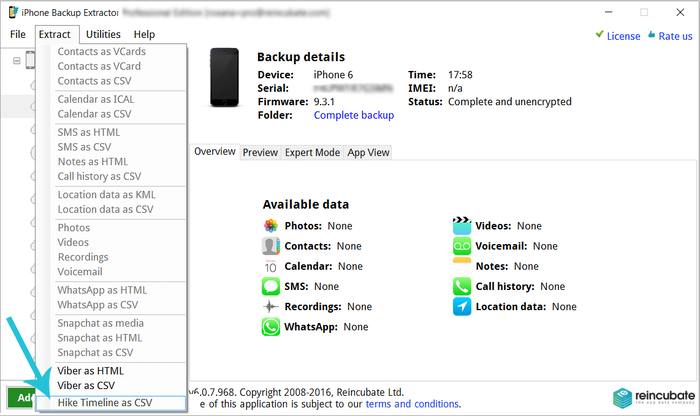
Task: Click the thumbs-up icon beside Rate us
Action: pos(652,35)
